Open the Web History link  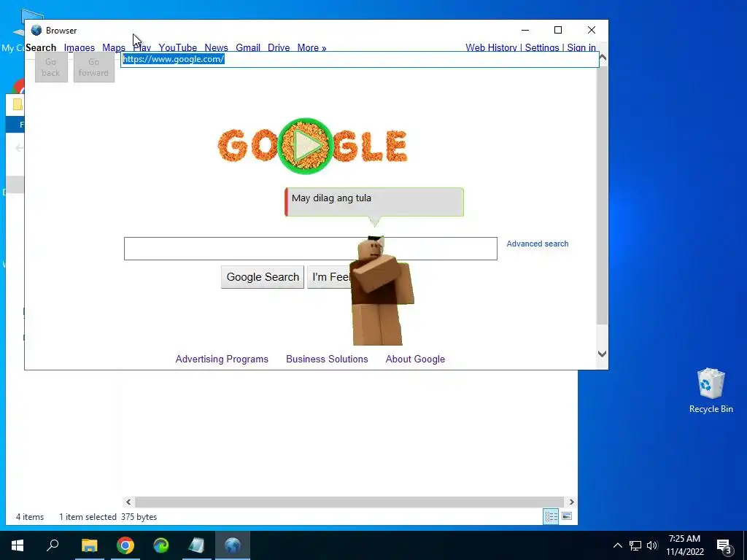coord(491,47)
